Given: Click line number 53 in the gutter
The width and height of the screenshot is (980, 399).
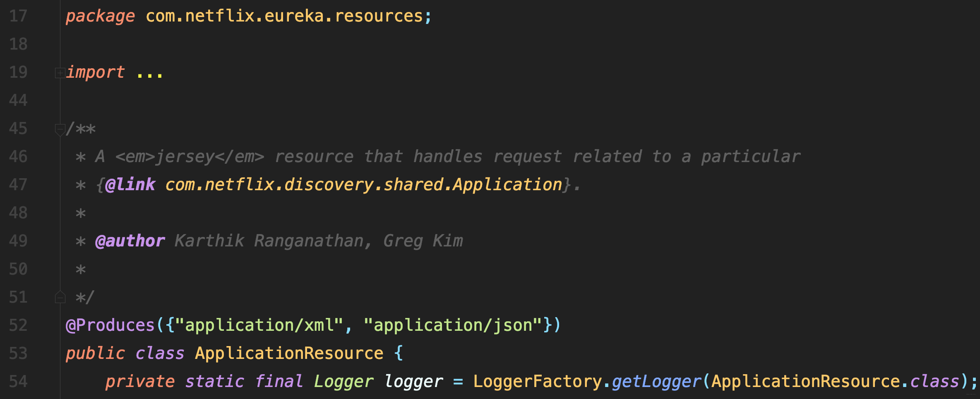Looking at the screenshot, I should [x=18, y=354].
